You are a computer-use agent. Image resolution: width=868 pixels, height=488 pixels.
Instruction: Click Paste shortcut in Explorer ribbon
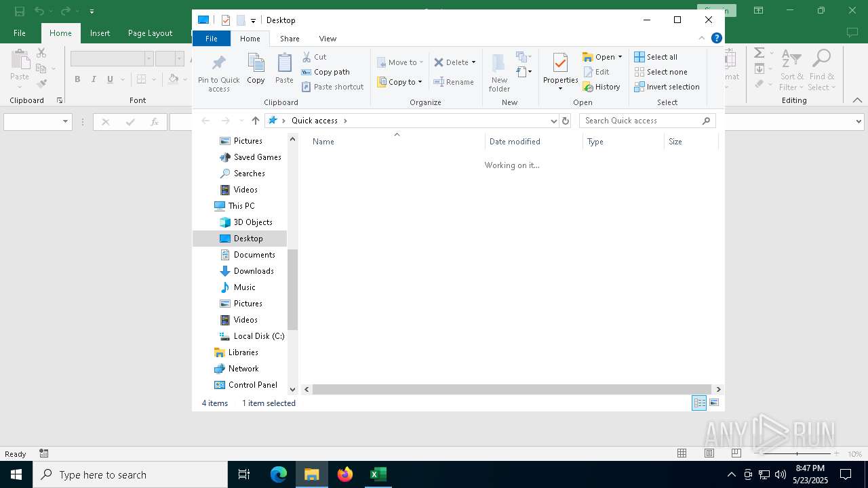click(x=332, y=87)
